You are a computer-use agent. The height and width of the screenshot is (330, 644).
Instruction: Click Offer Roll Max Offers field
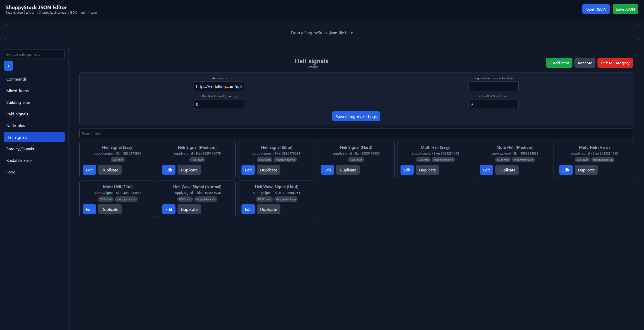pos(493,104)
